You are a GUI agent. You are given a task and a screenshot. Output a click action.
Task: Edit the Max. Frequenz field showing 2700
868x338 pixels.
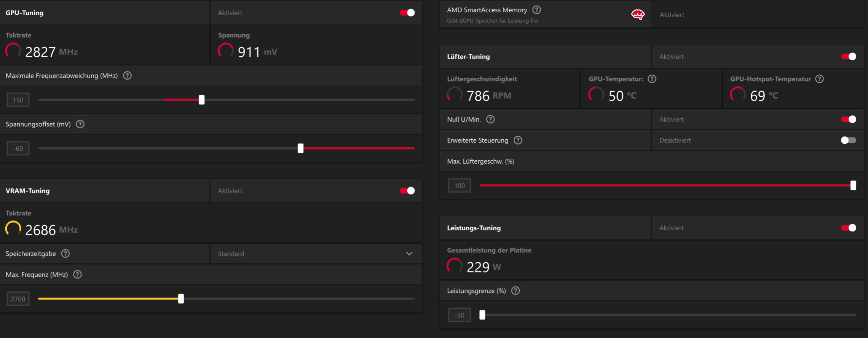tap(18, 299)
